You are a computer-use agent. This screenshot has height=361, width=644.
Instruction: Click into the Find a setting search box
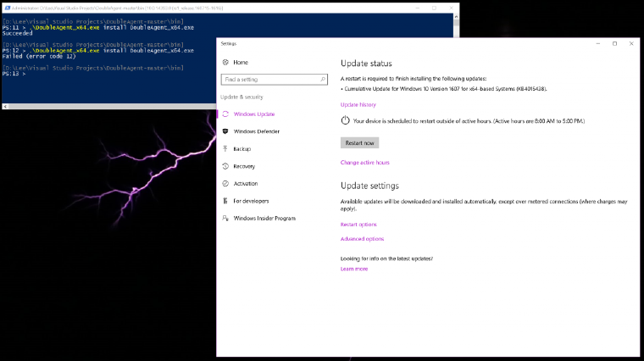pyautogui.click(x=274, y=80)
